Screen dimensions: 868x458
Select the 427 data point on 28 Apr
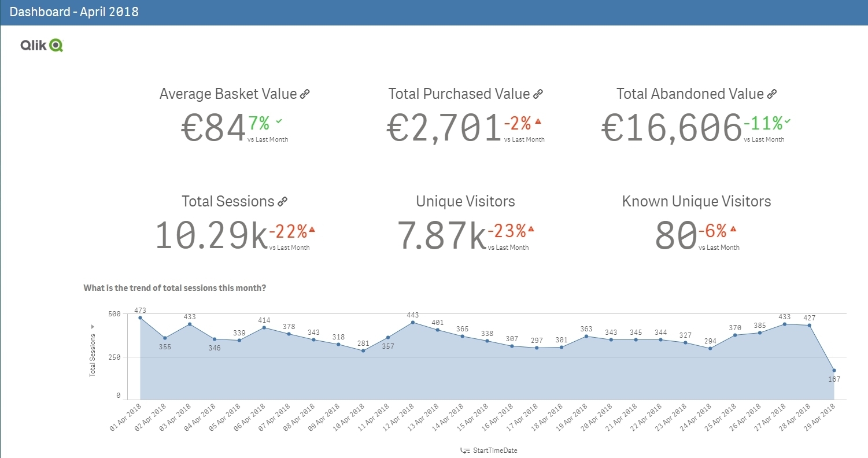(x=809, y=325)
